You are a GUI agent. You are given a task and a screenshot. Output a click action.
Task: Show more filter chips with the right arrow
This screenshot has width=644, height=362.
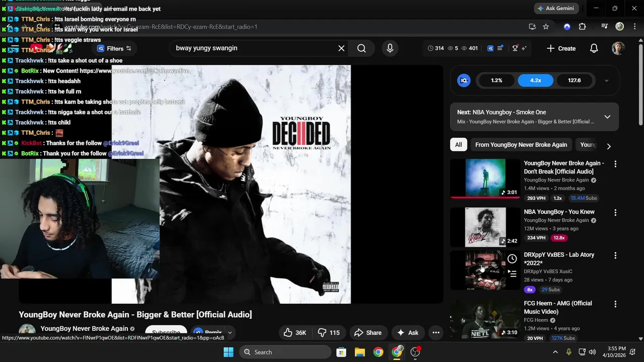609,146
